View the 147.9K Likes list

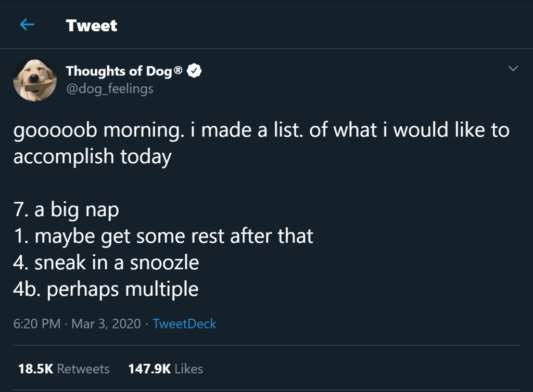pyautogui.click(x=166, y=369)
